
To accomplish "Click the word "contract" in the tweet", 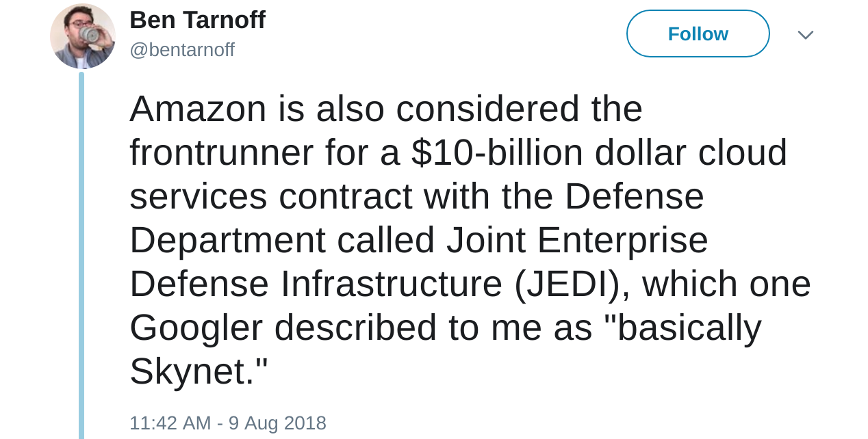I will [345, 196].
